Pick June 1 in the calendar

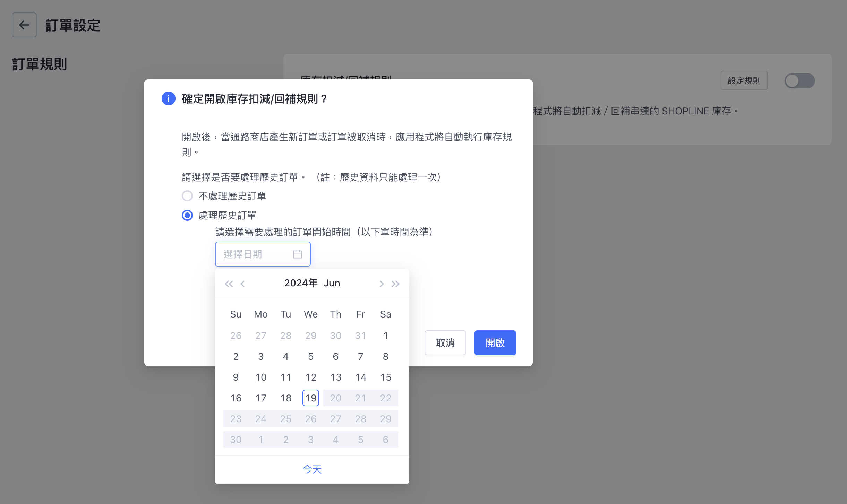[x=386, y=336]
